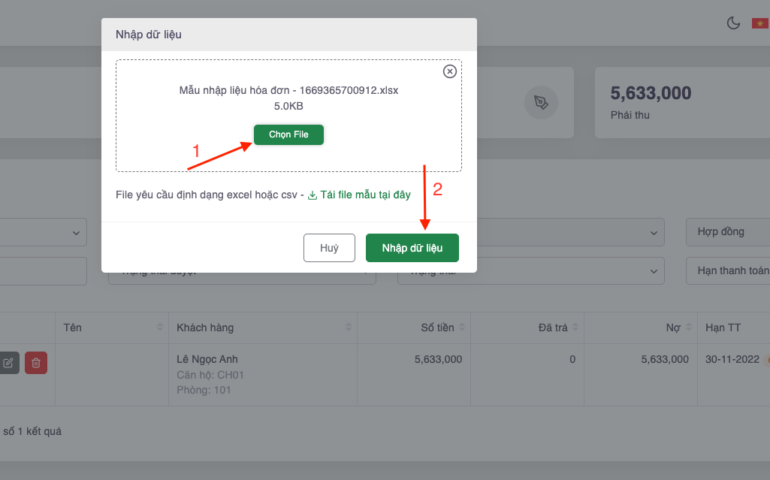Image resolution: width=770 pixels, height=480 pixels.
Task: Click the Phải thu summary card
Action: pos(682,103)
